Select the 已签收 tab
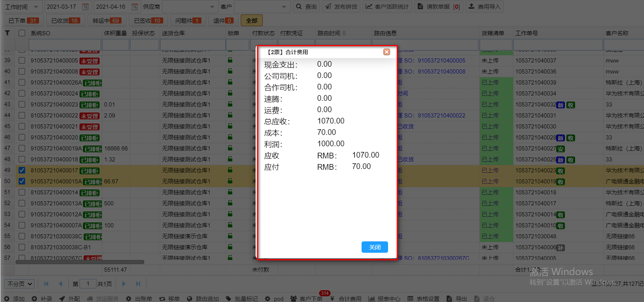Image resolution: width=644 pixels, height=302 pixels. [x=148, y=20]
